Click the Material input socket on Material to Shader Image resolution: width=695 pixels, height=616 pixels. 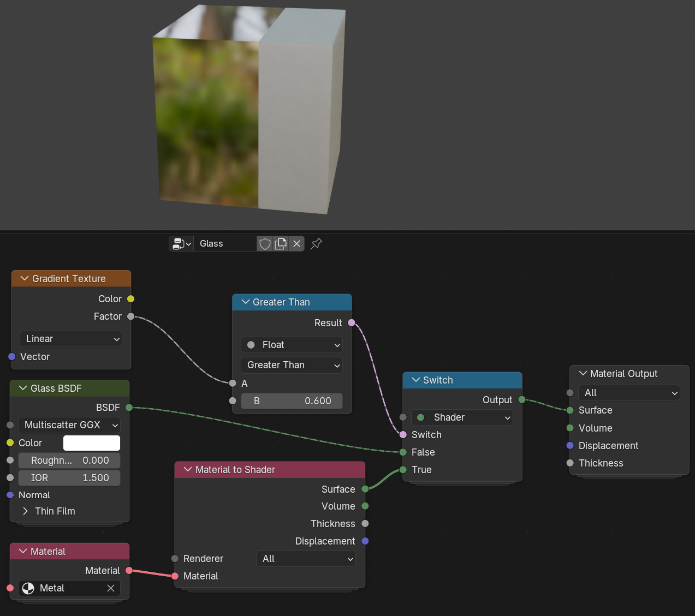175,576
